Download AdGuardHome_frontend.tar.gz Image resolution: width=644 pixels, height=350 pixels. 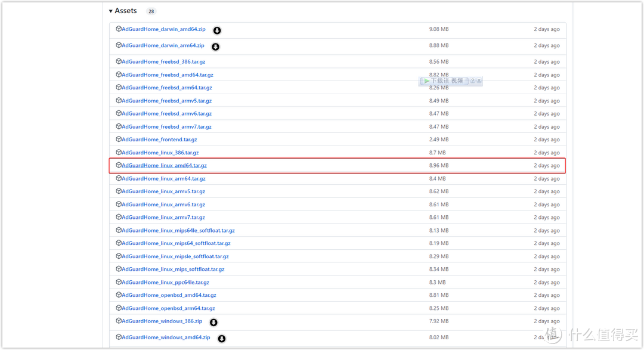pyautogui.click(x=159, y=140)
